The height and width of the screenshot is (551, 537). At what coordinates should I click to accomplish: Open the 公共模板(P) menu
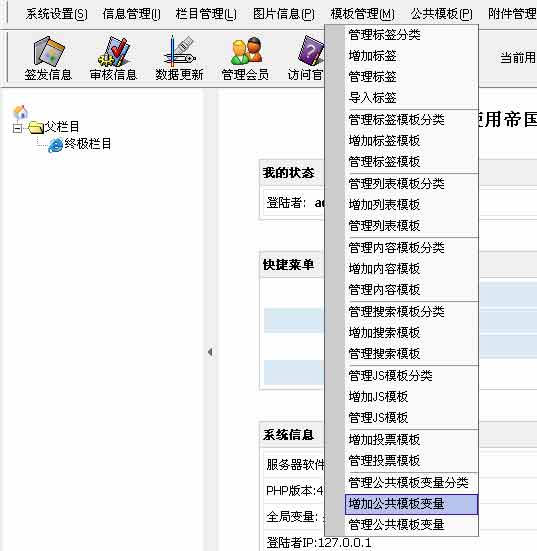tap(441, 14)
